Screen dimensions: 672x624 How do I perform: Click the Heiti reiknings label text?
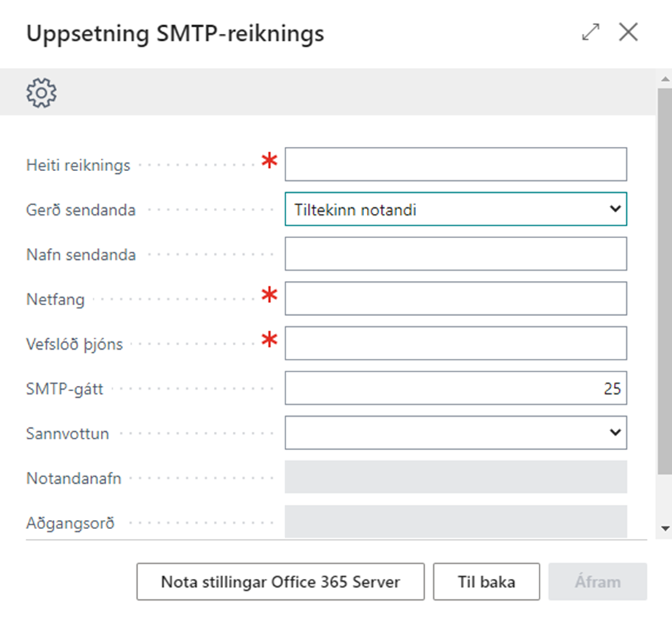pyautogui.click(x=78, y=165)
